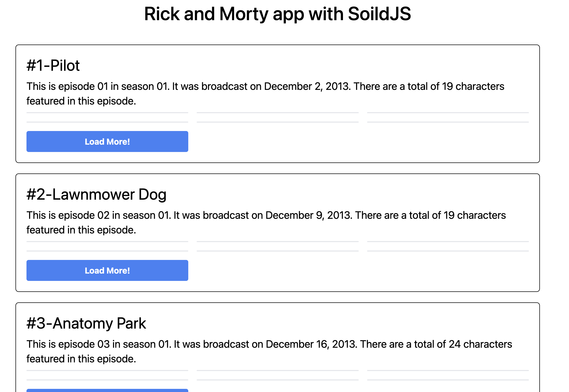The width and height of the screenshot is (569, 392).
Task: Select the #3-Anatomy Park episode heading
Action: click(86, 323)
